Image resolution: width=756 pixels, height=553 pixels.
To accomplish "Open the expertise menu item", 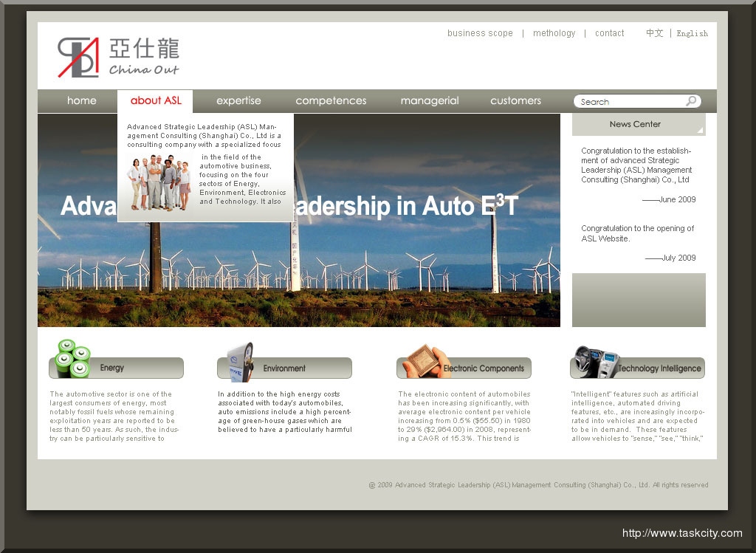I will click(x=238, y=100).
